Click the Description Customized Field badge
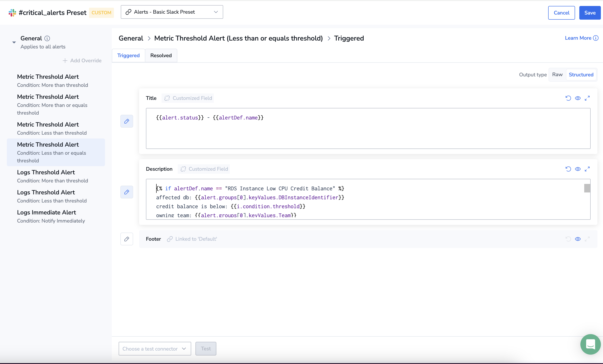603x364 pixels. tap(204, 169)
